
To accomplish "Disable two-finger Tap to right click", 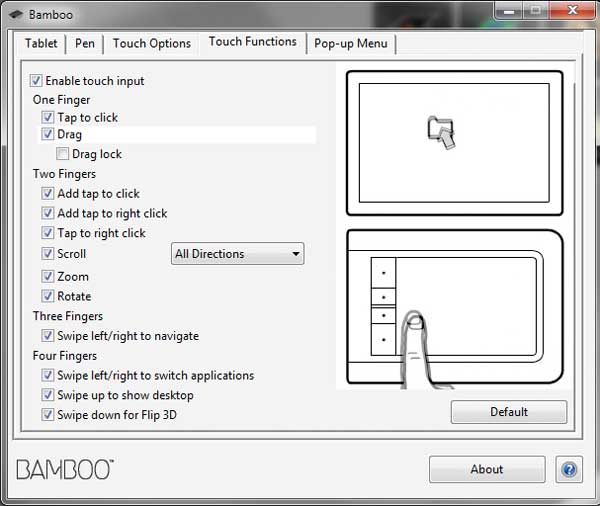I will click(x=47, y=233).
